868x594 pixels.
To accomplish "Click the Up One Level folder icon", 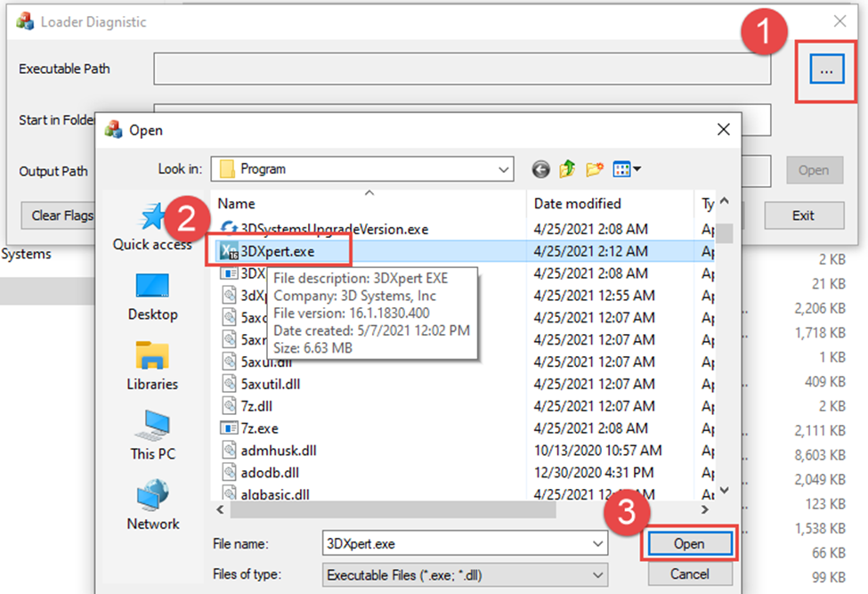I will click(567, 169).
